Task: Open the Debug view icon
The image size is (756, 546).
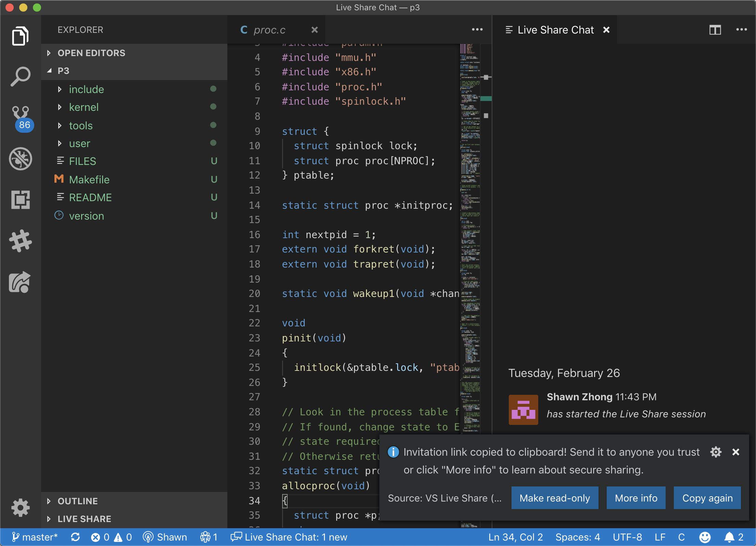Action: [x=21, y=158]
